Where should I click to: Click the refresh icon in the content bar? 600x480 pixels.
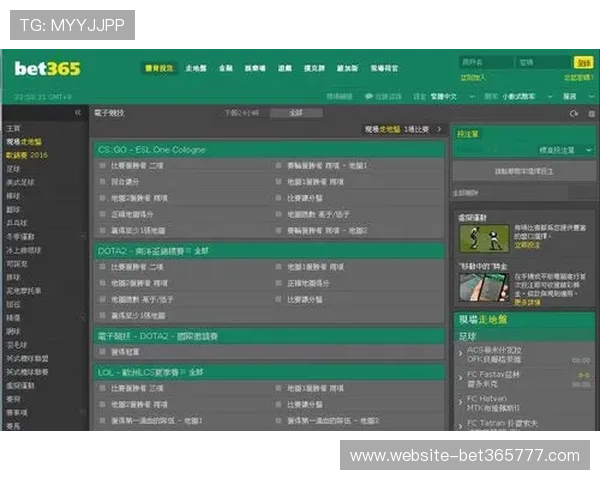click(x=573, y=114)
